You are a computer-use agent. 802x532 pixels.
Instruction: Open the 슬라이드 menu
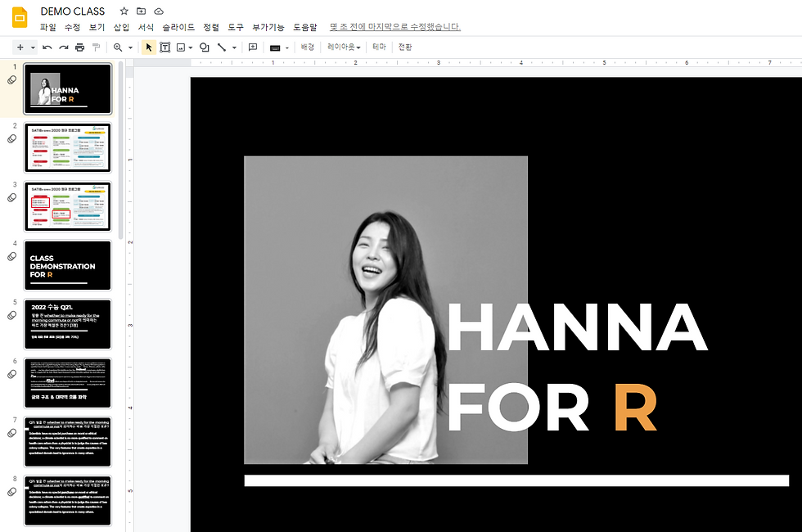click(x=178, y=27)
